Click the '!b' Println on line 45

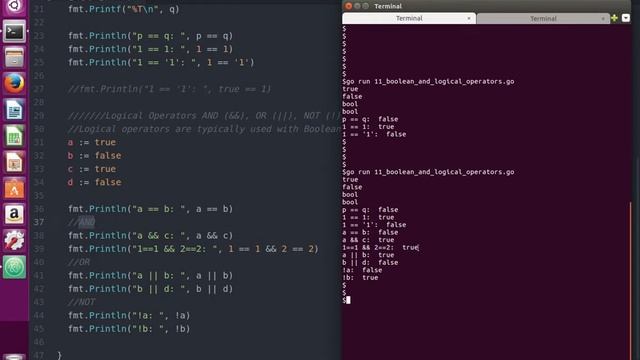pyautogui.click(x=129, y=329)
